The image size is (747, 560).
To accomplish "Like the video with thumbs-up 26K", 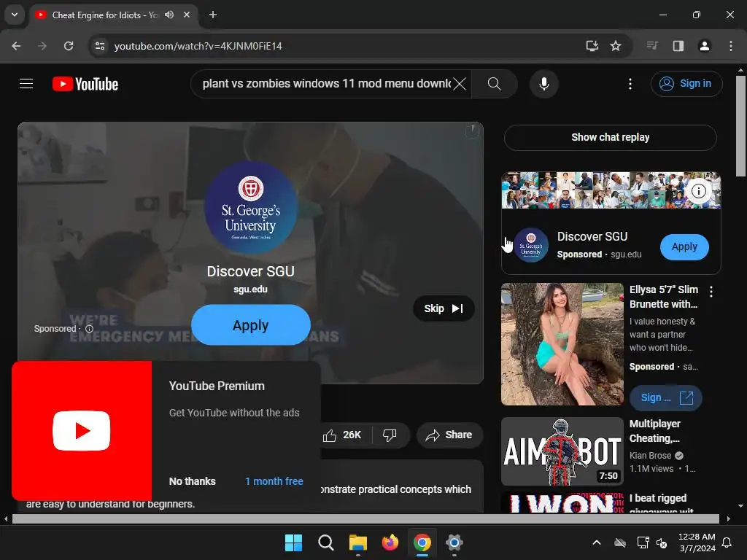I will coord(342,435).
